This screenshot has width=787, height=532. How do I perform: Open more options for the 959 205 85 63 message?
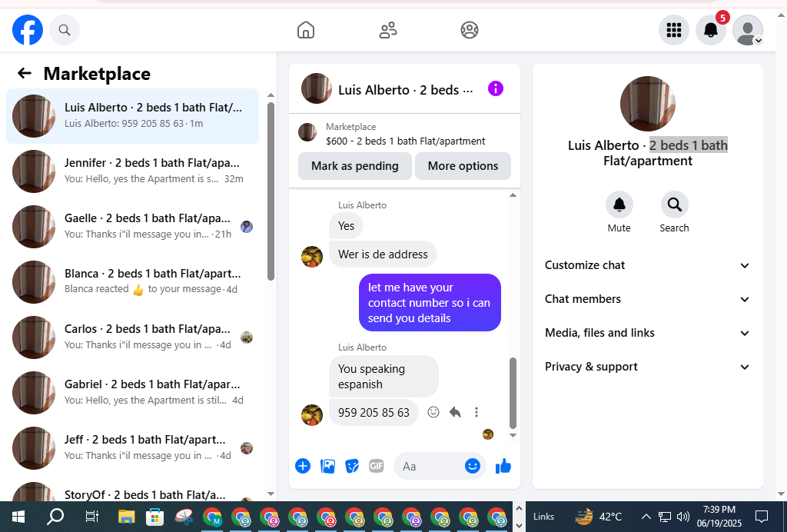click(477, 412)
